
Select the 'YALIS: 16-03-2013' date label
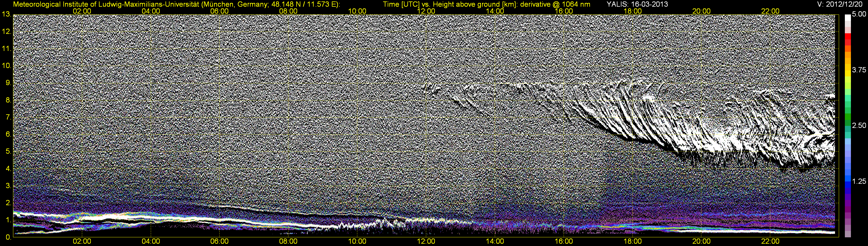[637, 4]
